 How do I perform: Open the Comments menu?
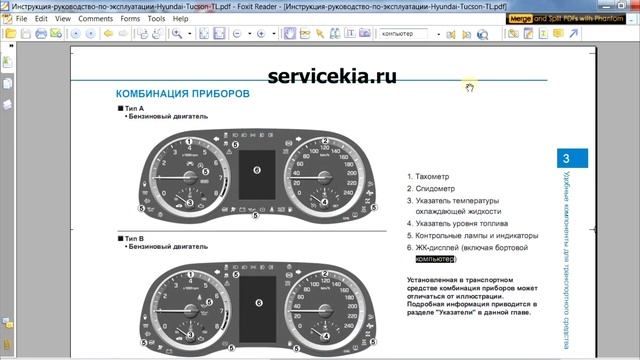96,19
